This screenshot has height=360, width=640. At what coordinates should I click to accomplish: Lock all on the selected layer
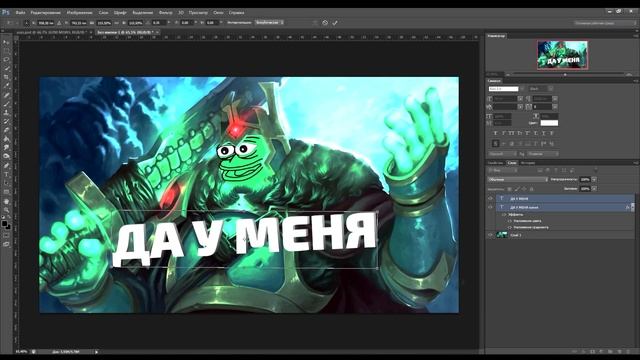[x=531, y=189]
